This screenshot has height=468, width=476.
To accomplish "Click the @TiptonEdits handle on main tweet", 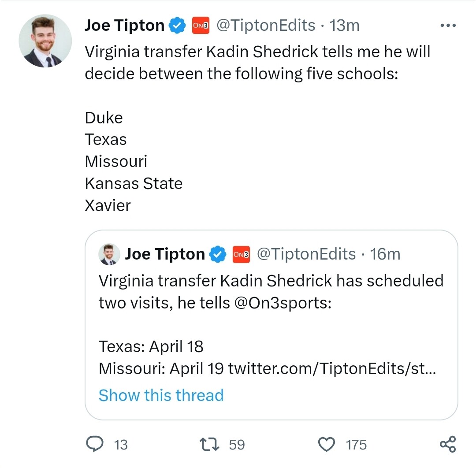I will pyautogui.click(x=266, y=25).
